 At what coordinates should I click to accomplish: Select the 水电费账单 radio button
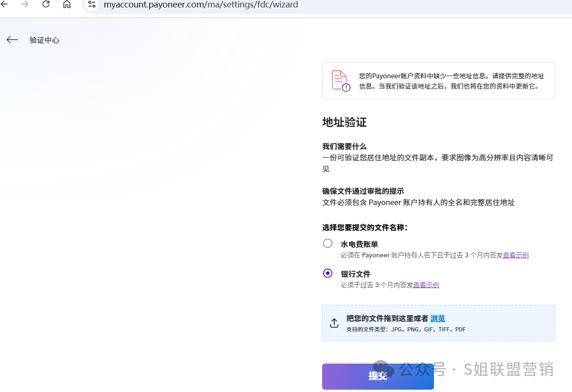pos(328,243)
